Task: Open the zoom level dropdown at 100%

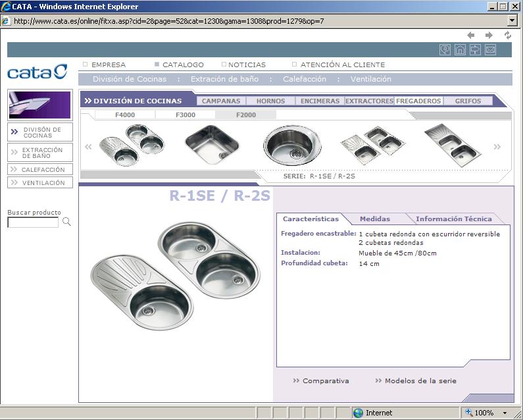Action: (505, 413)
